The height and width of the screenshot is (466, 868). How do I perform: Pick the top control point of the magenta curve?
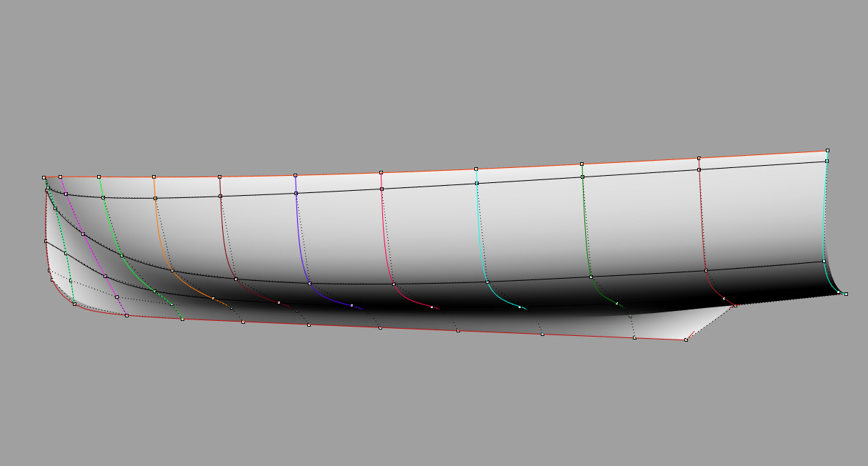coord(61,177)
